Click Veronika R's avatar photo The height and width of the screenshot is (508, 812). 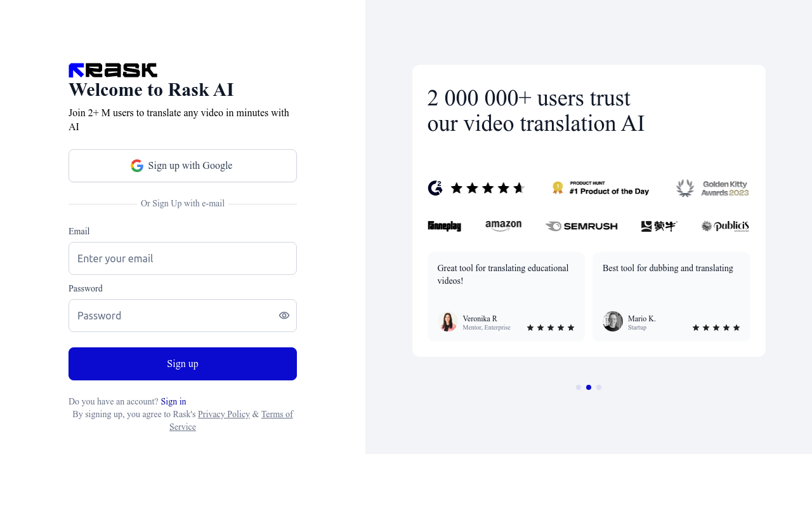click(x=448, y=321)
